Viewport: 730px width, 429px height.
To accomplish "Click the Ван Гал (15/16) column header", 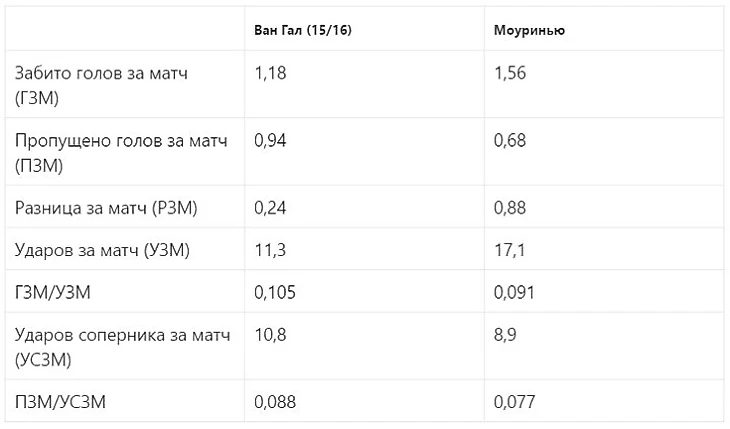I will 303,30.
